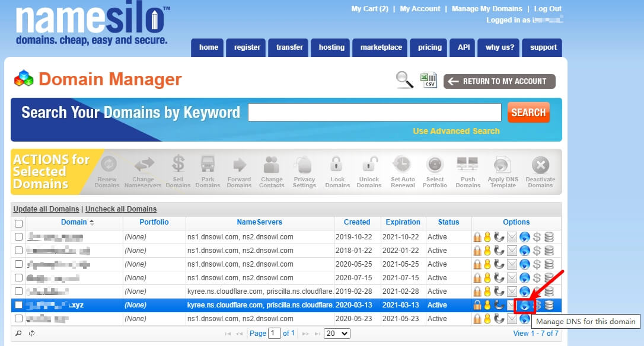Tick the checkbox for the .xyz domain row
This screenshot has height=346, width=644.
[18, 305]
